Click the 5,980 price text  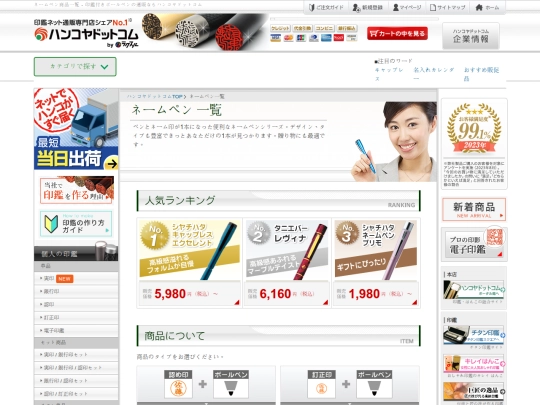(170, 294)
